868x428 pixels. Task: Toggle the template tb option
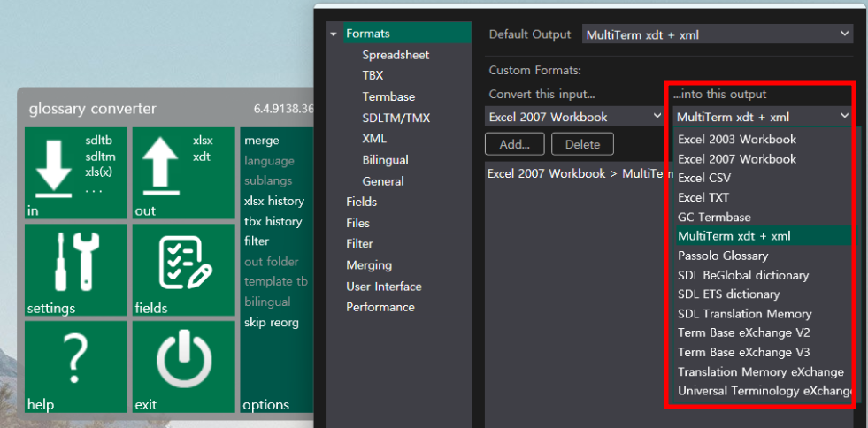coord(276,281)
